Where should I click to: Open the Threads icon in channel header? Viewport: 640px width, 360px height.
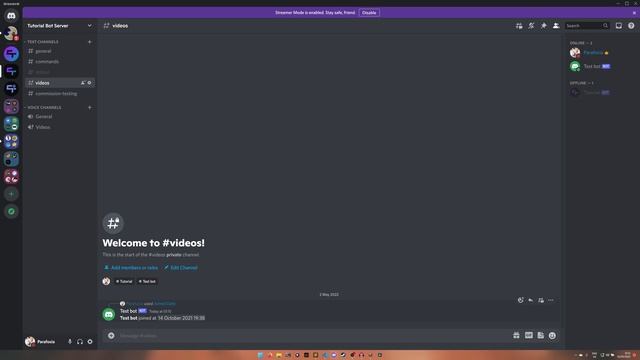(519, 26)
